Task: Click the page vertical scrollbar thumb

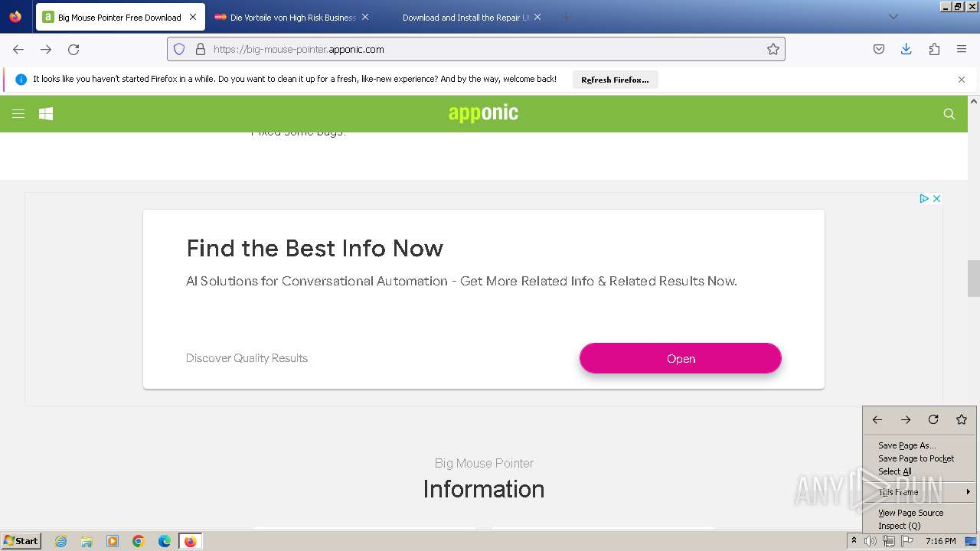Action: coord(974,279)
